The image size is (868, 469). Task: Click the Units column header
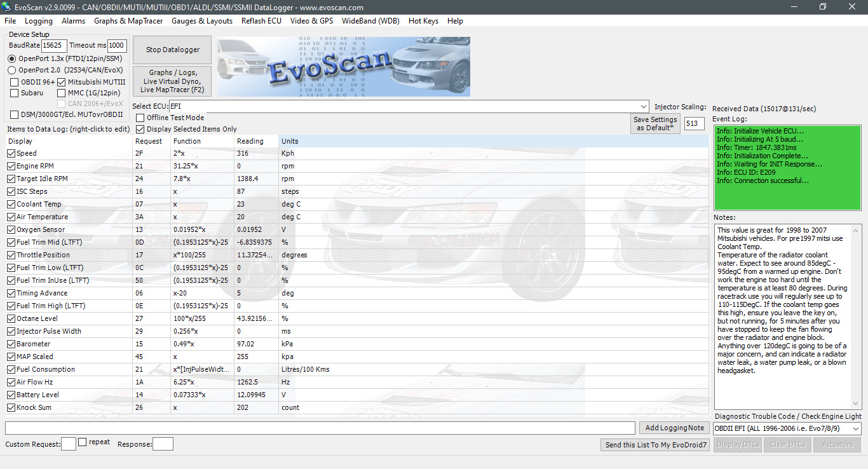[494, 141]
